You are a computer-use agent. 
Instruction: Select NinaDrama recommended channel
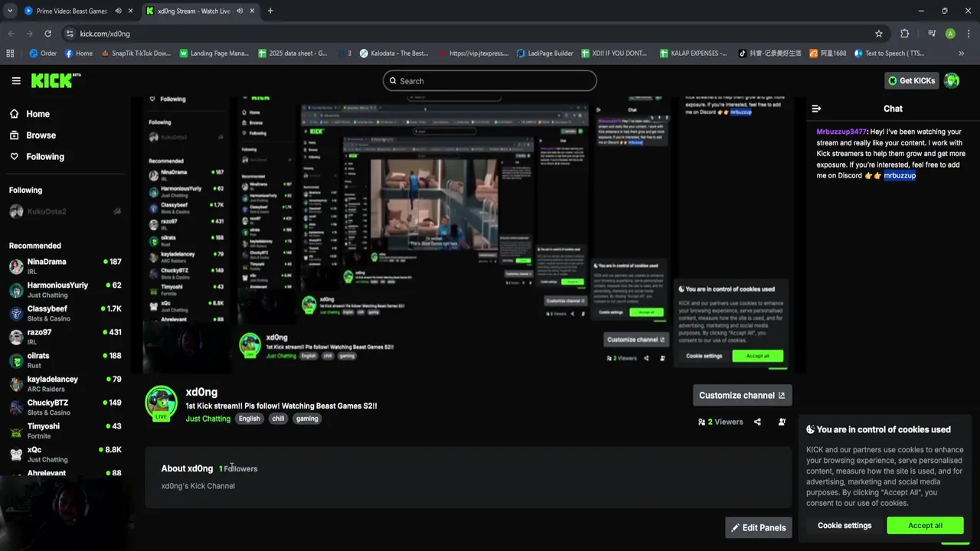pyautogui.click(x=66, y=266)
